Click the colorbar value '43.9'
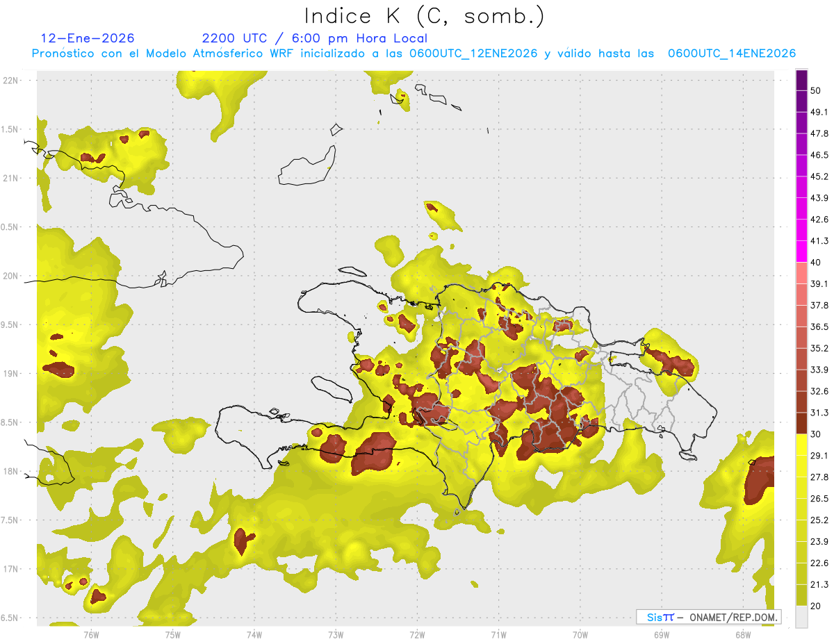This screenshot has height=644, width=834. click(819, 198)
